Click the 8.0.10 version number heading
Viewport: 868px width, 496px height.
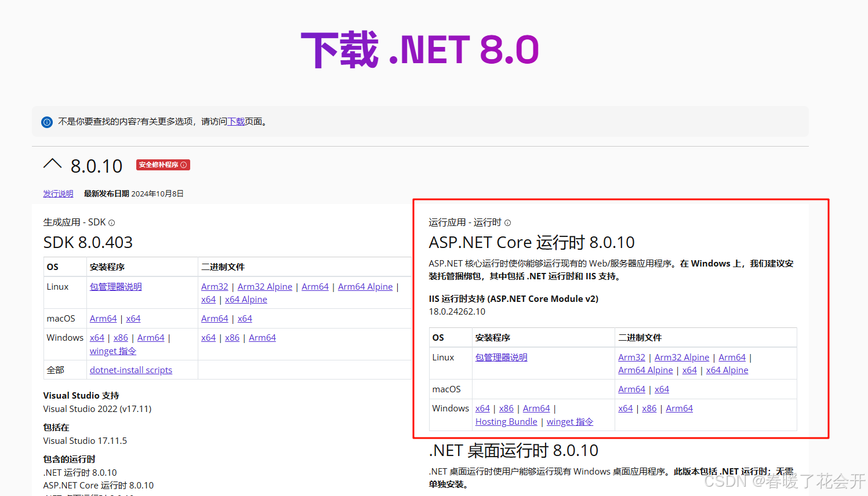click(x=96, y=166)
